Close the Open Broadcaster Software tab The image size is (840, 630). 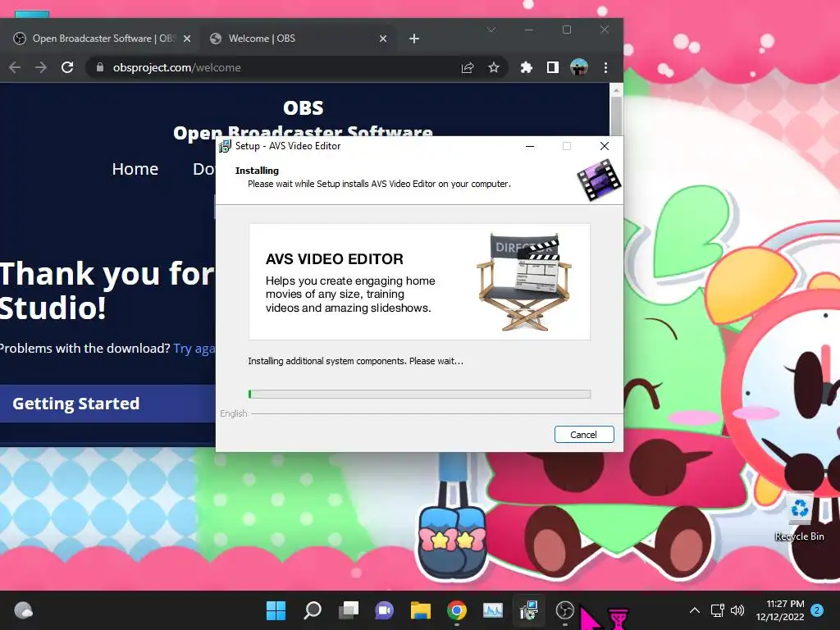(x=187, y=39)
